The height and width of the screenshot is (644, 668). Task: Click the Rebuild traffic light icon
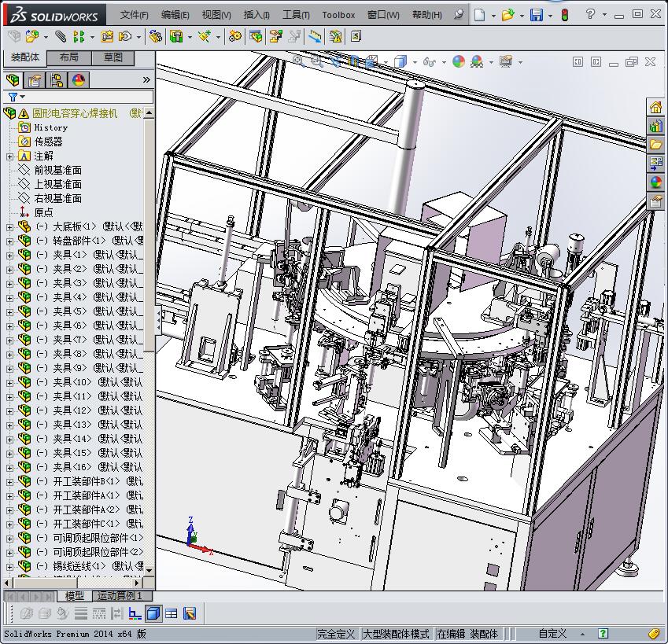564,15
